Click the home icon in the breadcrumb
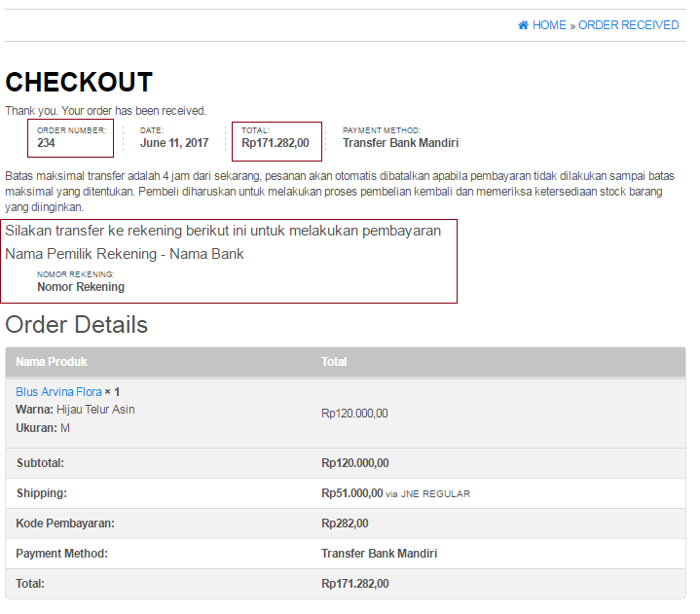The height and width of the screenshot is (614, 700). [523, 25]
